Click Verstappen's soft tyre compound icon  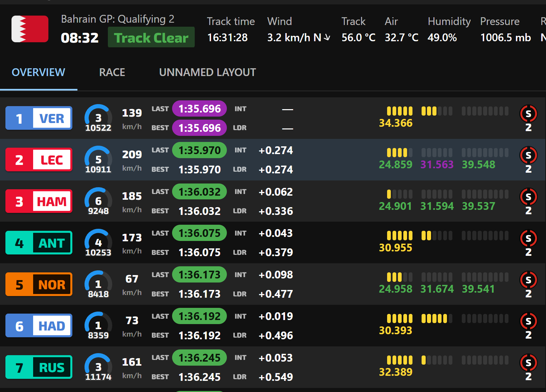528,114
